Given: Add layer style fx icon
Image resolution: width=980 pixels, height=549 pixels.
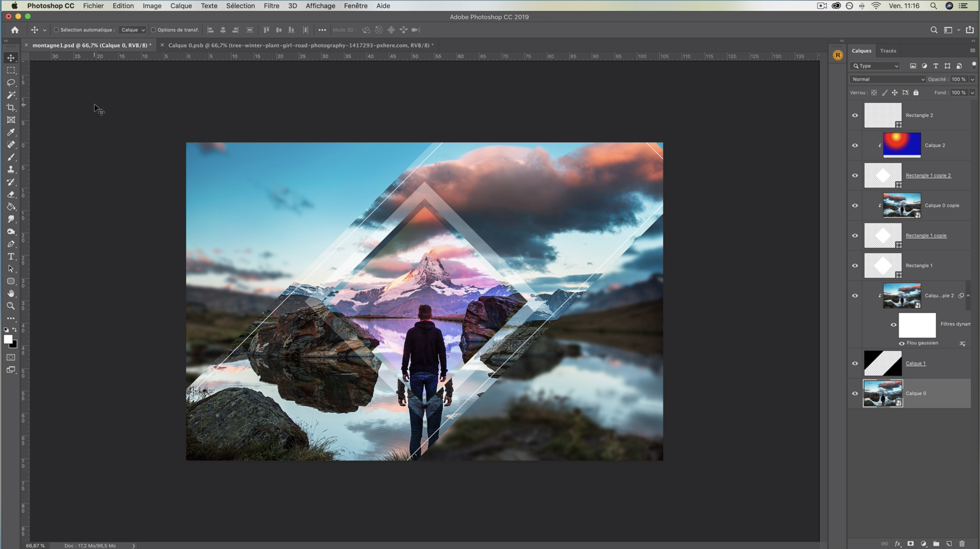Looking at the screenshot, I should (x=898, y=544).
